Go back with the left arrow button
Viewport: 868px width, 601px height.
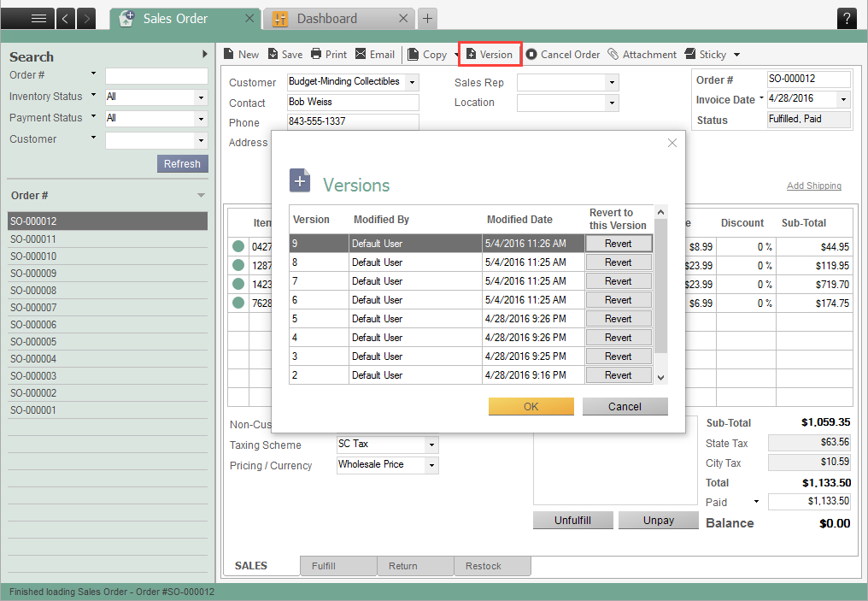click(65, 19)
